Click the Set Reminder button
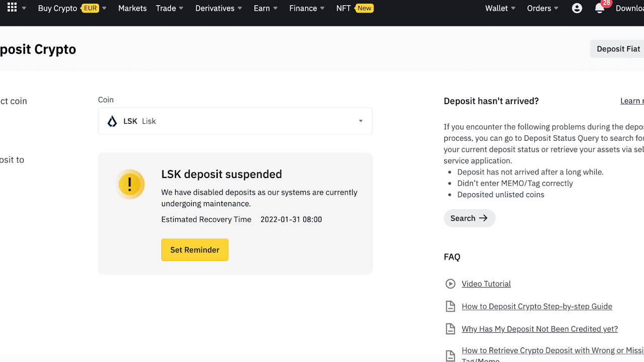Image resolution: width=644 pixels, height=362 pixels. [x=195, y=250]
